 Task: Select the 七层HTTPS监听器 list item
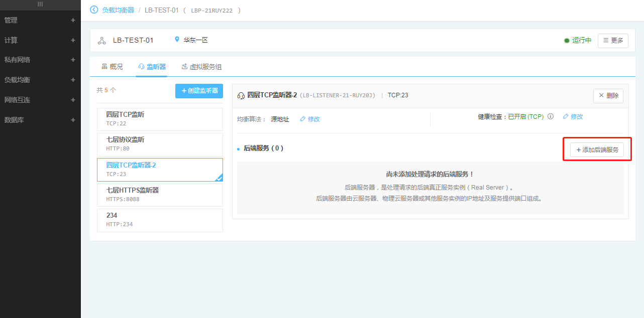160,195
